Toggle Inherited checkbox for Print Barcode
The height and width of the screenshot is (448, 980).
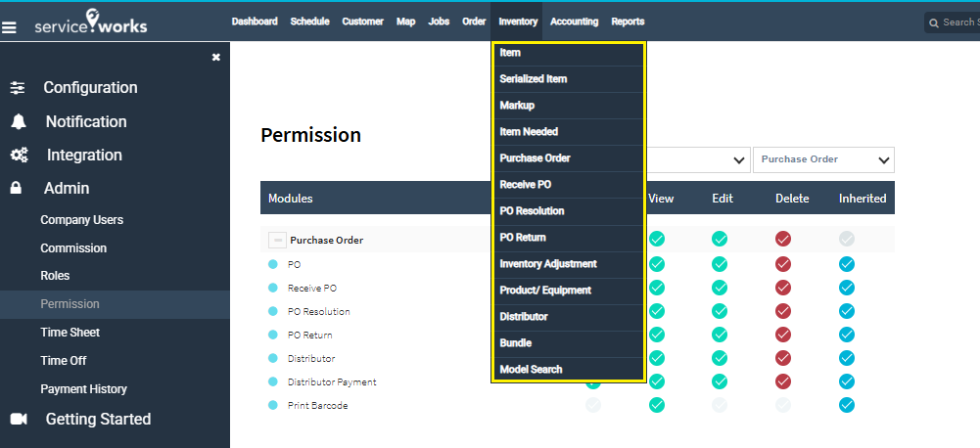[847, 405]
